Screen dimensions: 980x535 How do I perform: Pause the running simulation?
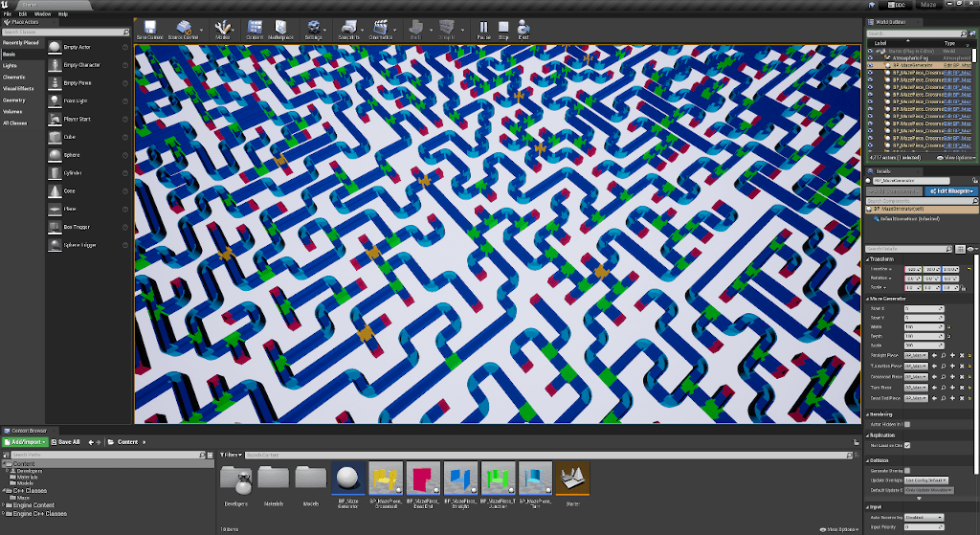pyautogui.click(x=482, y=30)
